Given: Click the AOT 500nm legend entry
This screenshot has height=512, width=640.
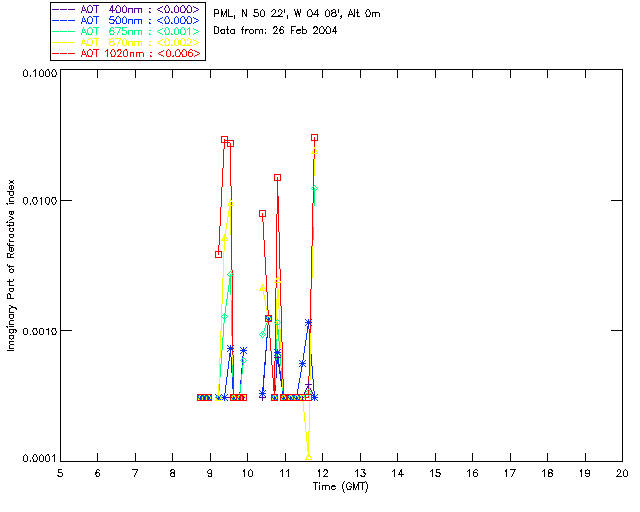Looking at the screenshot, I should click(x=127, y=20).
